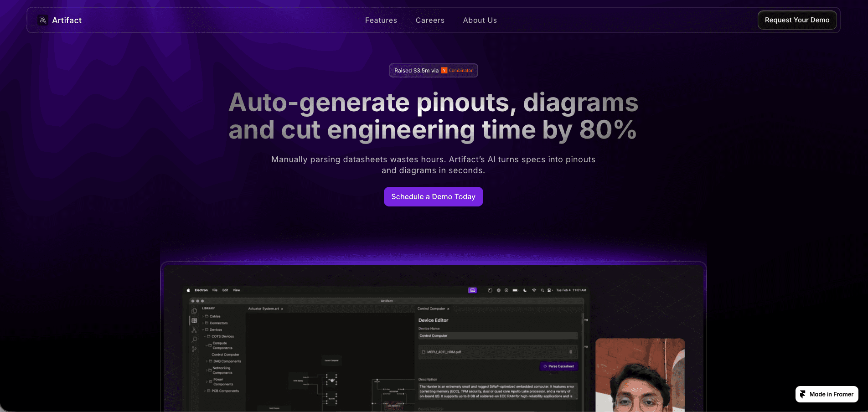868x412 pixels.
Task: Select the source control branch sidebar icon
Action: 194,349
